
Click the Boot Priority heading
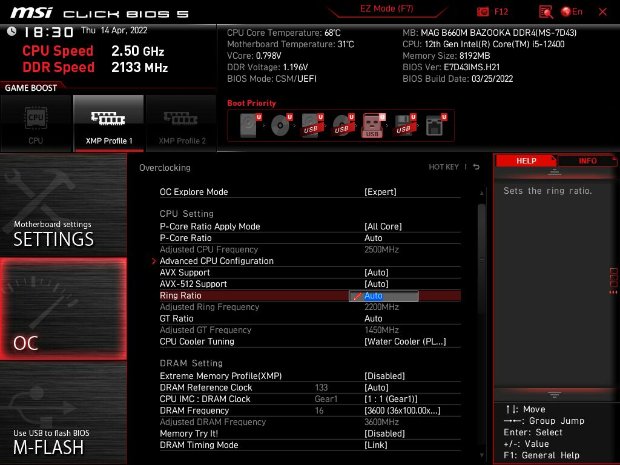[251, 103]
